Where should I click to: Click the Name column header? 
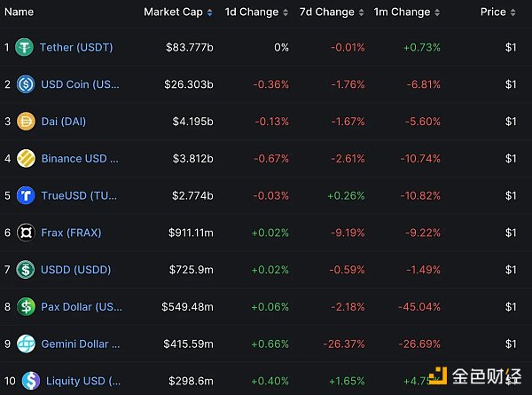pos(19,12)
